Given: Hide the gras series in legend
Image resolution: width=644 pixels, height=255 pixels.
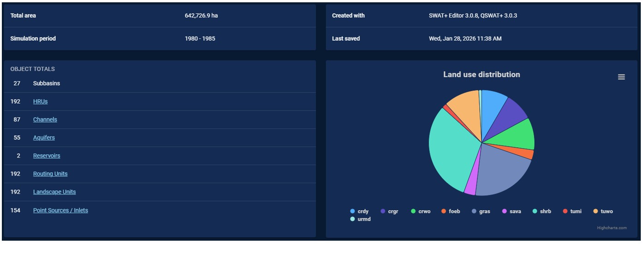Looking at the screenshot, I should [481, 211].
